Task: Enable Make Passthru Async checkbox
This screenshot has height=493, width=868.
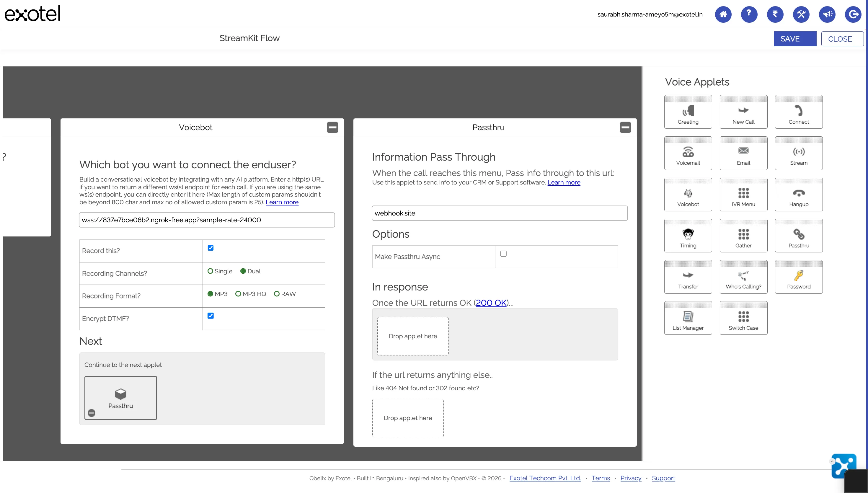Action: click(x=503, y=254)
